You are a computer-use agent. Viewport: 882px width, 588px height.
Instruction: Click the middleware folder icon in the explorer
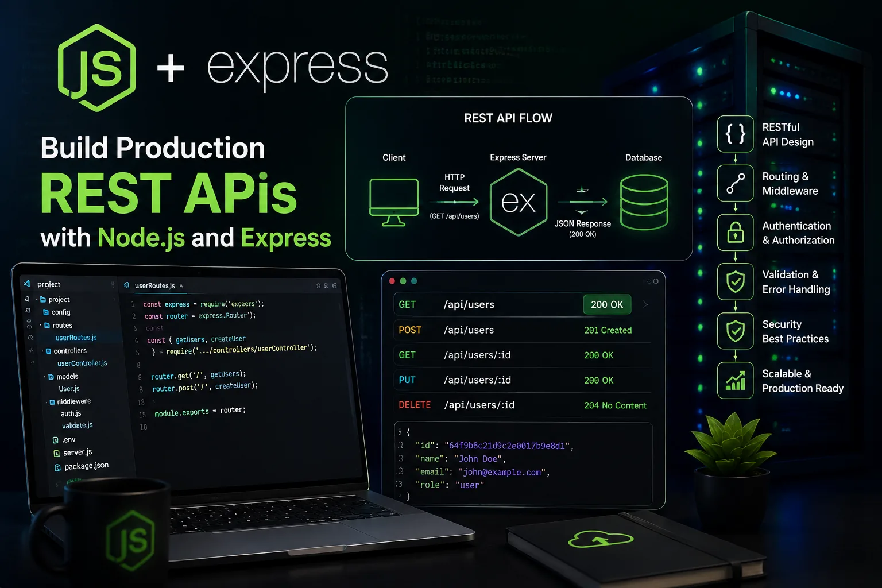pos(52,402)
